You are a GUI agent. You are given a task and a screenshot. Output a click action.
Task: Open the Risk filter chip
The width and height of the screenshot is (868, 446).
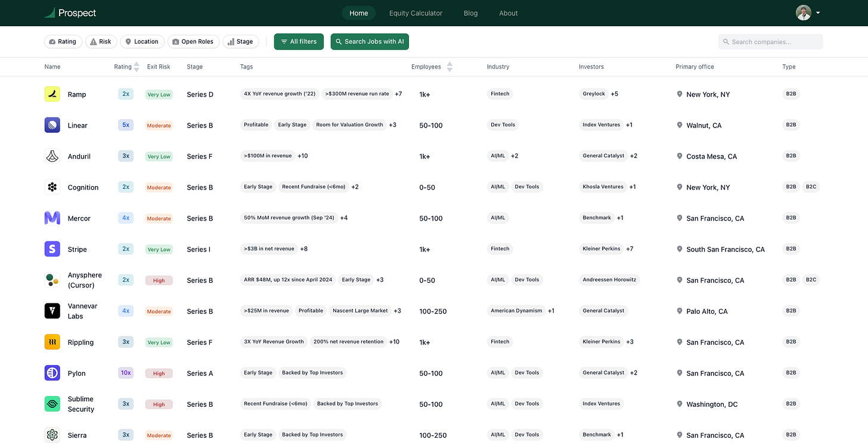pos(100,42)
